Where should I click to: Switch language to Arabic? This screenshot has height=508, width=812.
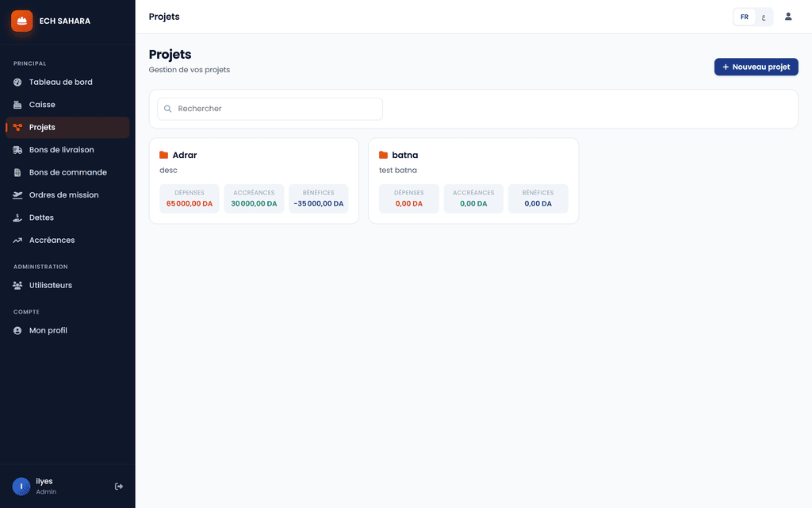point(764,17)
